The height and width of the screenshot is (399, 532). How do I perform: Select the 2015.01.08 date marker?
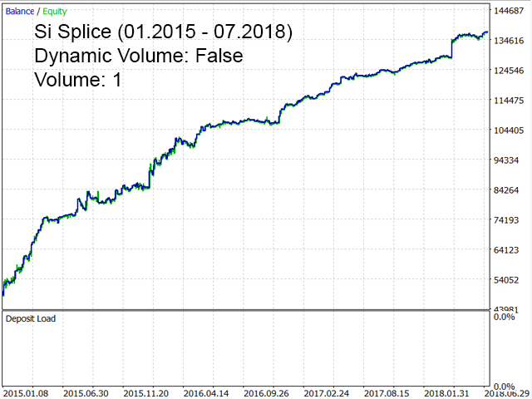pyautogui.click(x=26, y=392)
